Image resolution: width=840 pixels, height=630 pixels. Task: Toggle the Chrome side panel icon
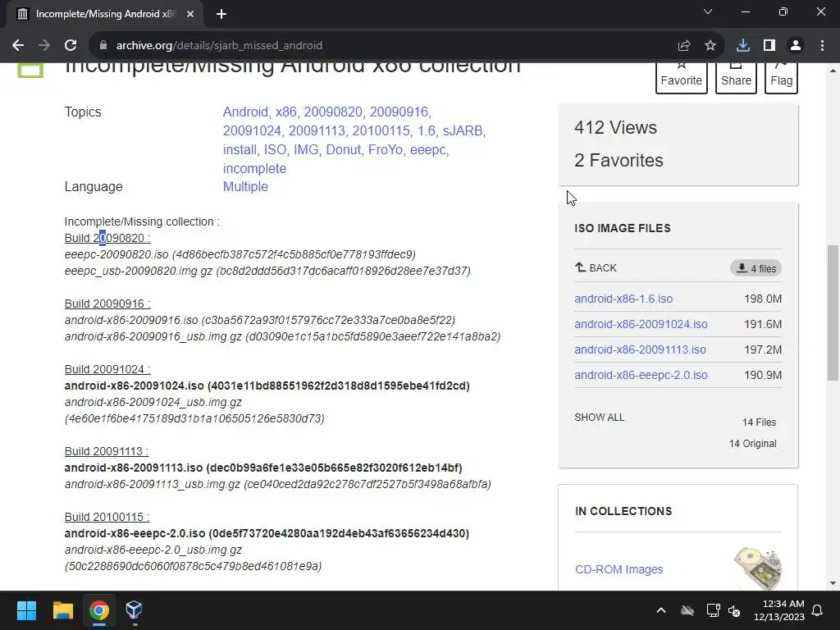769,46
